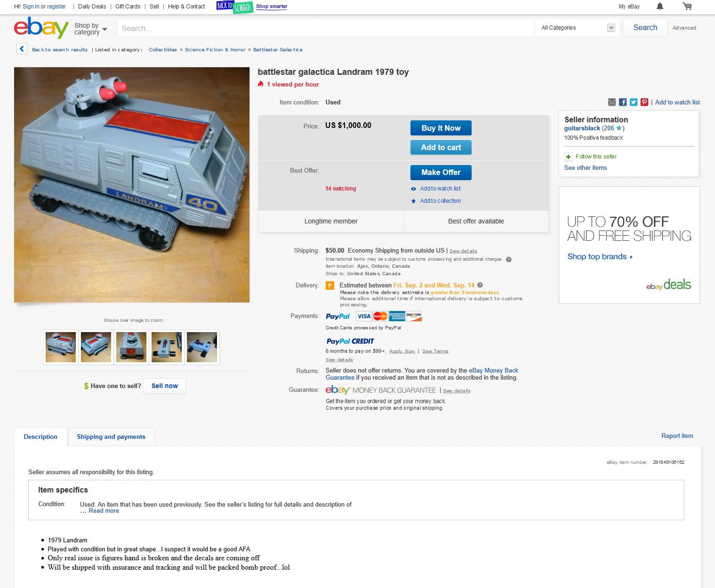The width and height of the screenshot is (715, 588).
Task: Click the shipping charges help question icon
Action: tap(508, 259)
